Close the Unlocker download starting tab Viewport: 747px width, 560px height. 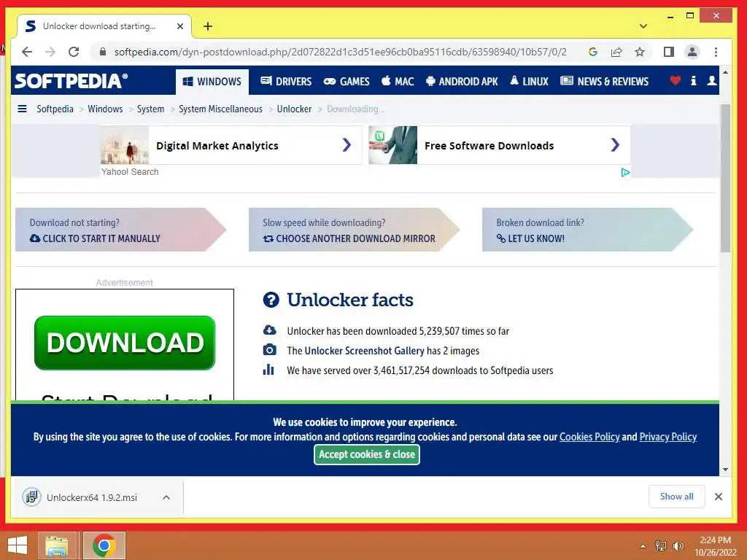(x=180, y=26)
